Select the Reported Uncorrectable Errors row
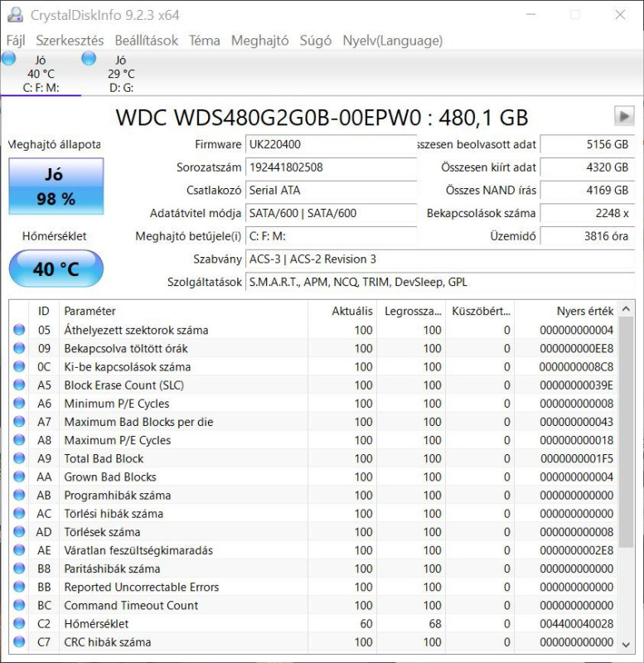Viewport: 644px width, 663px height. click(313, 587)
